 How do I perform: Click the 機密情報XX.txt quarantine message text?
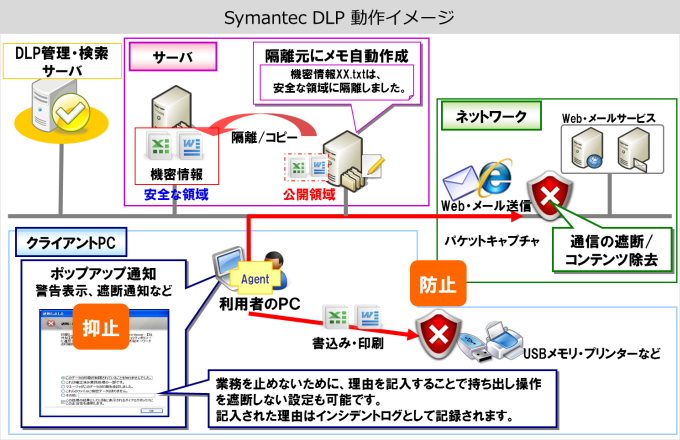pyautogui.click(x=339, y=81)
